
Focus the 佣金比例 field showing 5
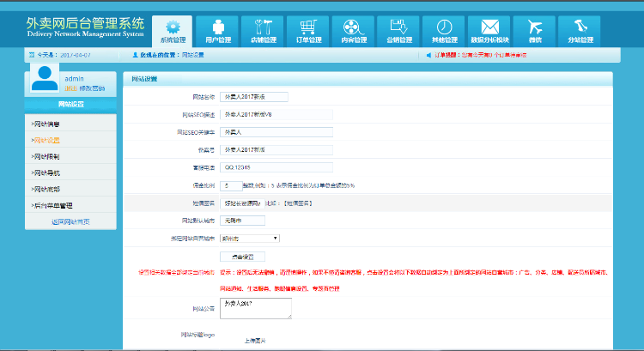pos(231,185)
